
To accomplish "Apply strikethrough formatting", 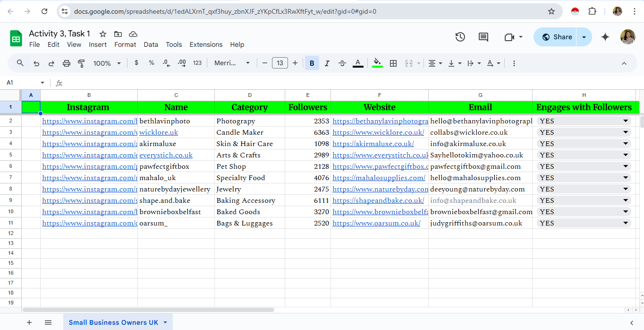I will coord(342,63).
